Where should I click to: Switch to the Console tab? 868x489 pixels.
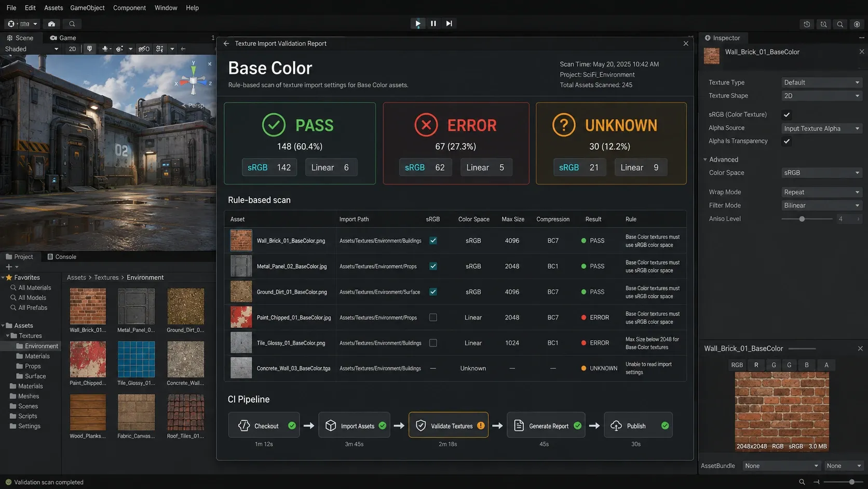point(62,257)
